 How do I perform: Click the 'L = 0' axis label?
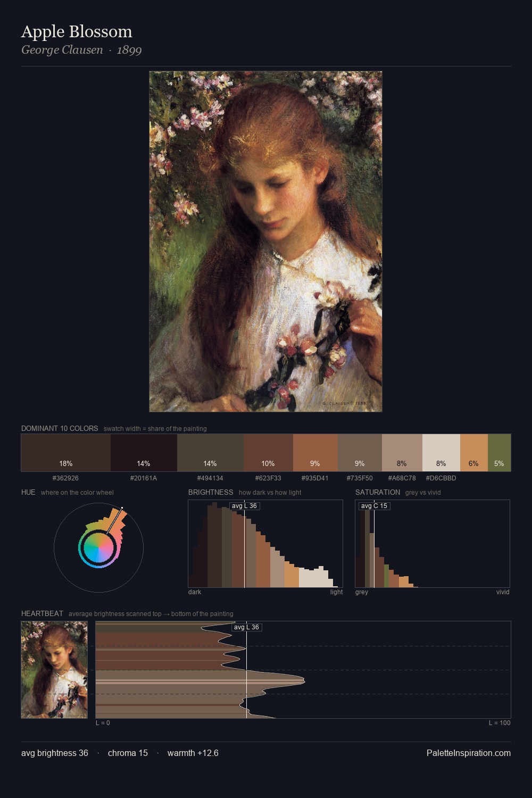[x=103, y=723]
